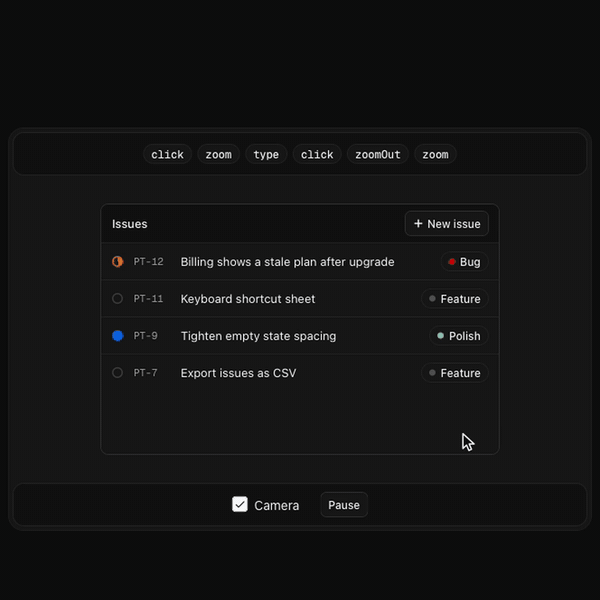600x600 pixels.
Task: Select the 'type' step chip
Action: 266,154
